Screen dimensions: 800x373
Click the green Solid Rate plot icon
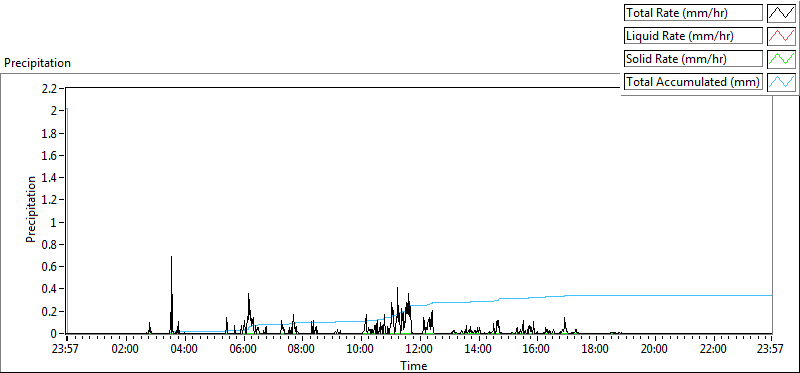click(781, 59)
